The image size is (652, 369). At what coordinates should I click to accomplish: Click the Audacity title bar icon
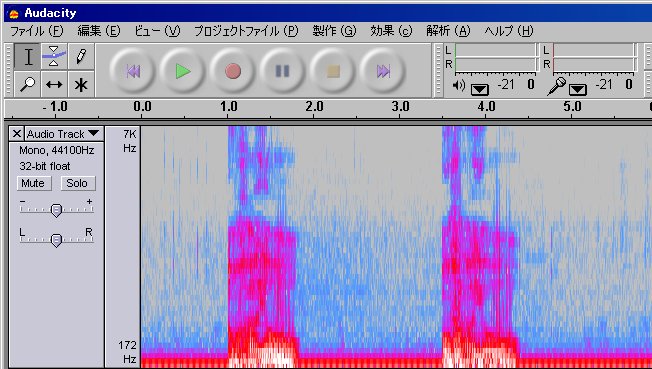(x=13, y=13)
